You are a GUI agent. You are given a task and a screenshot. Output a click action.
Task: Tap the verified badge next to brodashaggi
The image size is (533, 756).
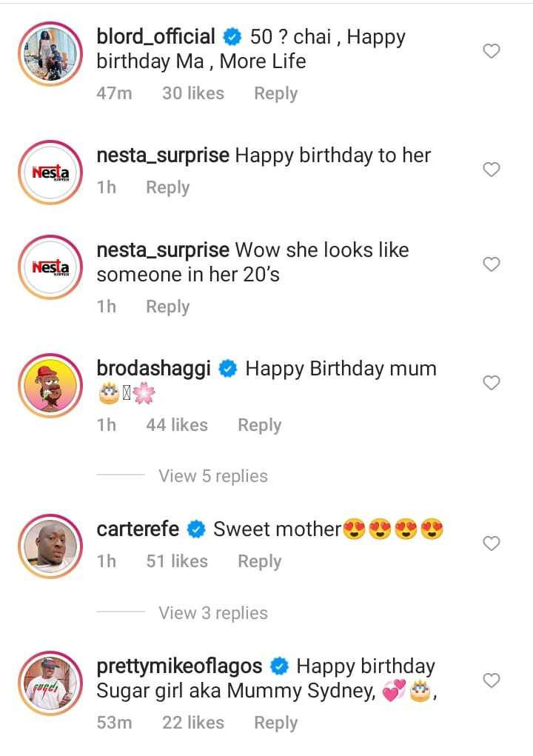pos(228,369)
